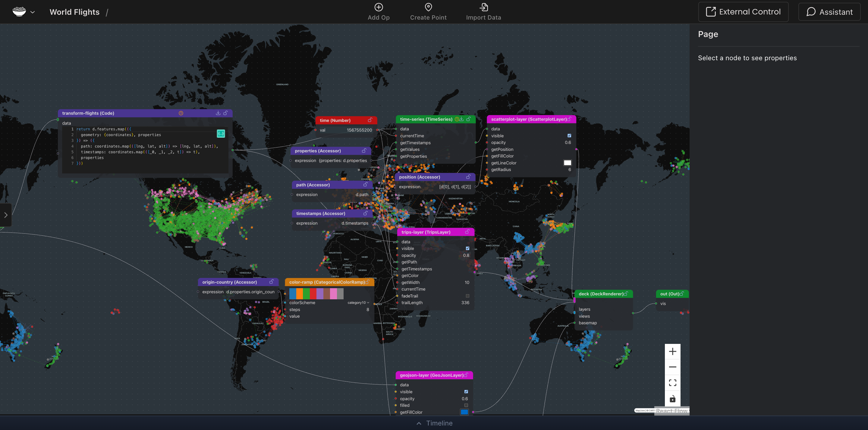Toggle lock on path (Accessor) node
The height and width of the screenshot is (430, 868).
click(365, 185)
